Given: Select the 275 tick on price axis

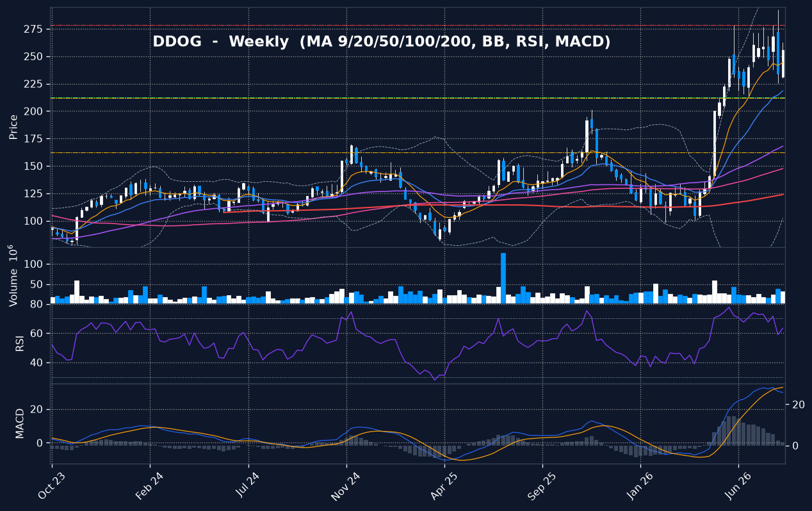Looking at the screenshot, I should coord(35,29).
